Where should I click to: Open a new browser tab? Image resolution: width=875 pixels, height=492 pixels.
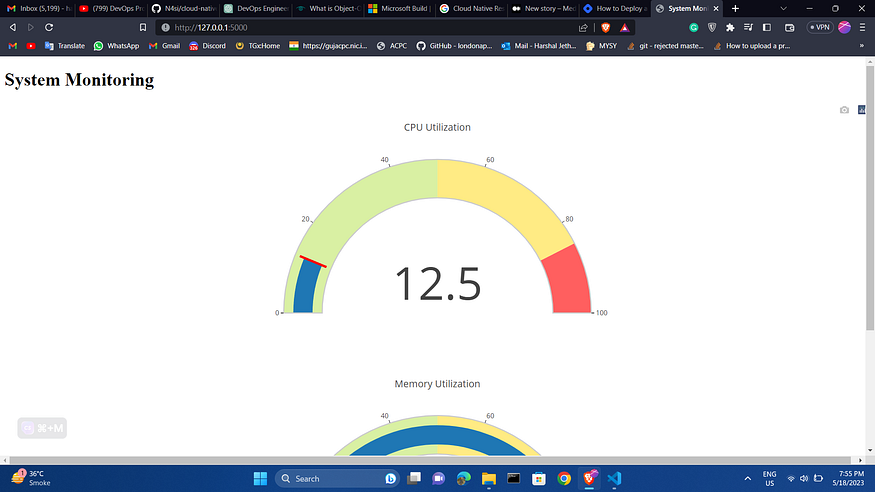click(x=735, y=8)
